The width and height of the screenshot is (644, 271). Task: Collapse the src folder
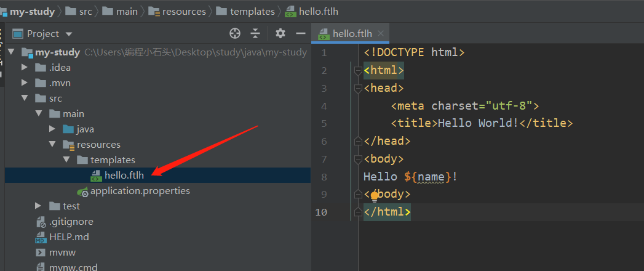25,99
